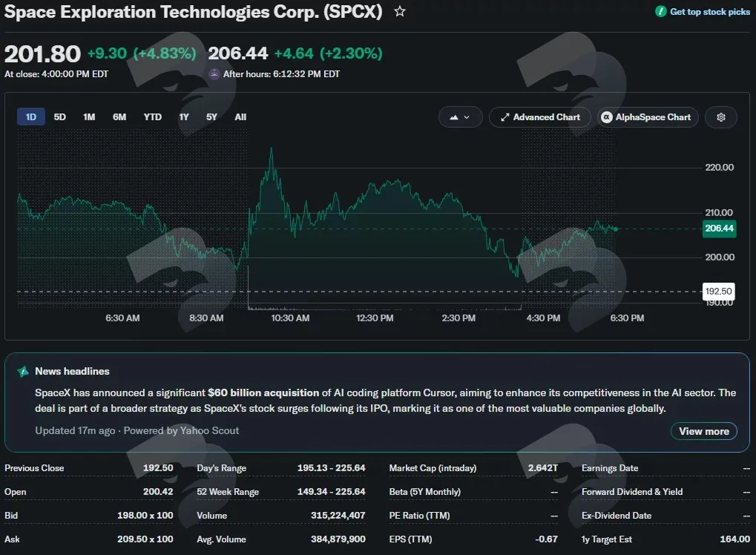Show the YTD chart range
Viewport: 756px width, 555px height.
tap(152, 116)
